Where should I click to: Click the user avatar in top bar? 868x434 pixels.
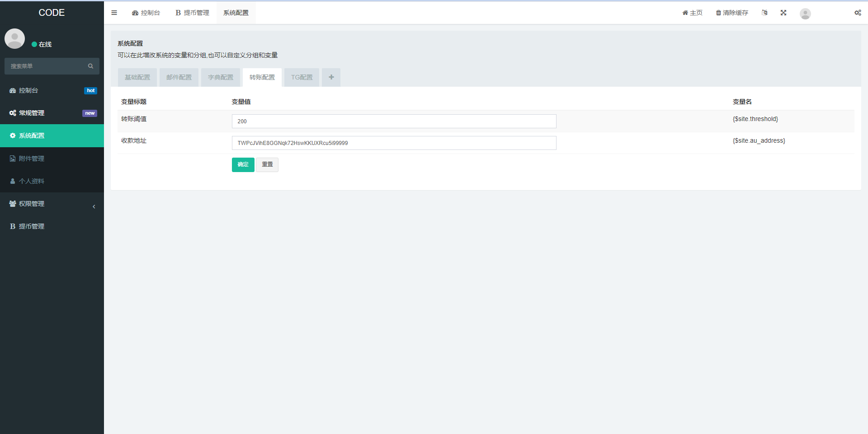(805, 14)
